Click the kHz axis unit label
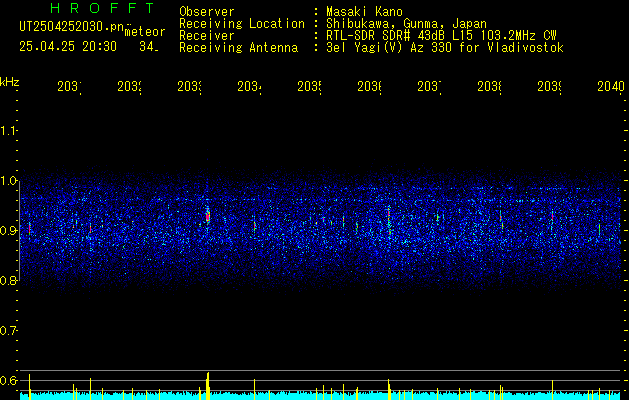 9,83
